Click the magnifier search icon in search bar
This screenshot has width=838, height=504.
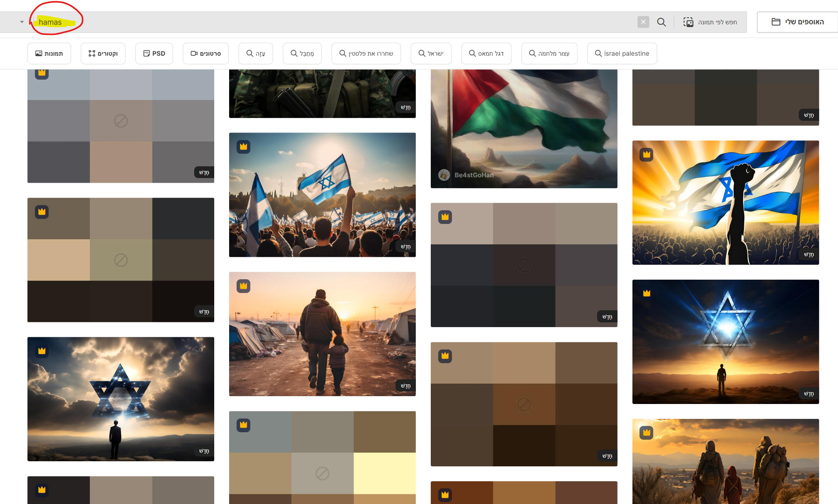tap(661, 22)
